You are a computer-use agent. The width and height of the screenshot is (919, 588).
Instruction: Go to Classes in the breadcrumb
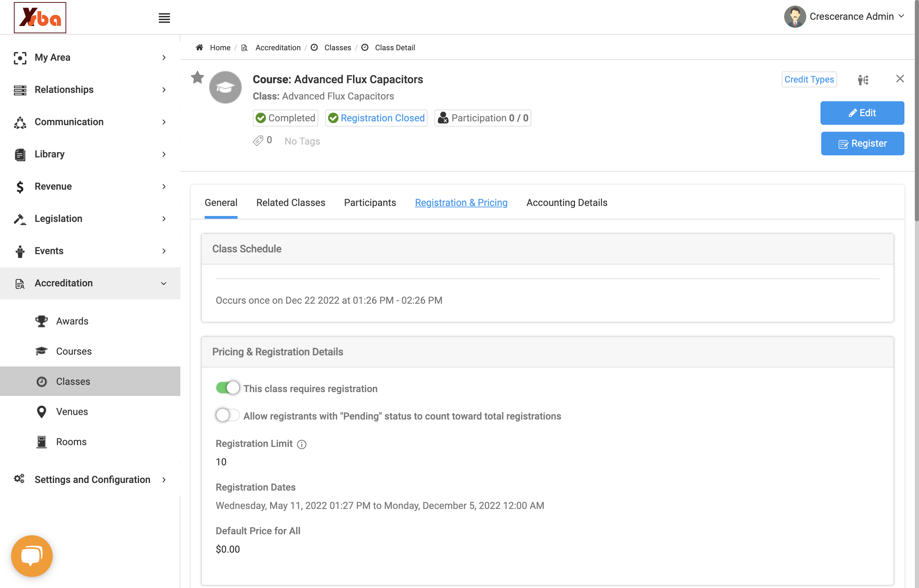click(337, 47)
